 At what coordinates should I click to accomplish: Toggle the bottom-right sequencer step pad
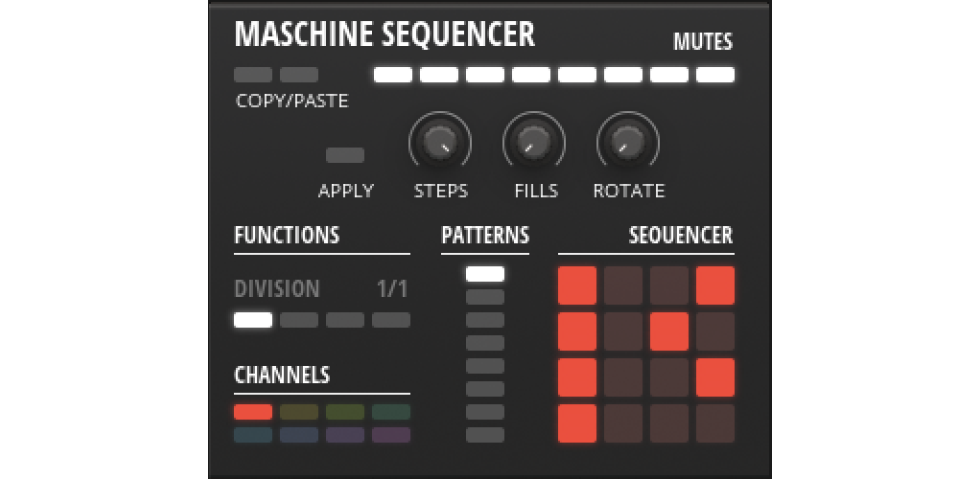click(715, 423)
